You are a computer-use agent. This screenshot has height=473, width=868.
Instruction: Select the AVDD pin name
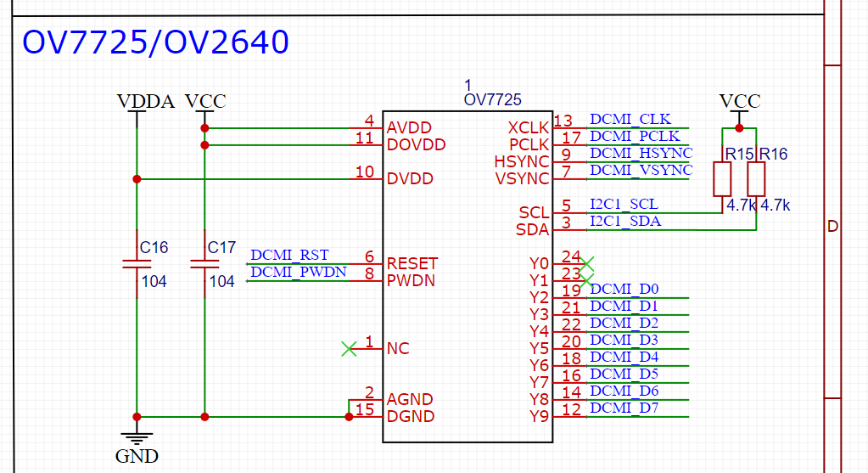click(x=409, y=128)
